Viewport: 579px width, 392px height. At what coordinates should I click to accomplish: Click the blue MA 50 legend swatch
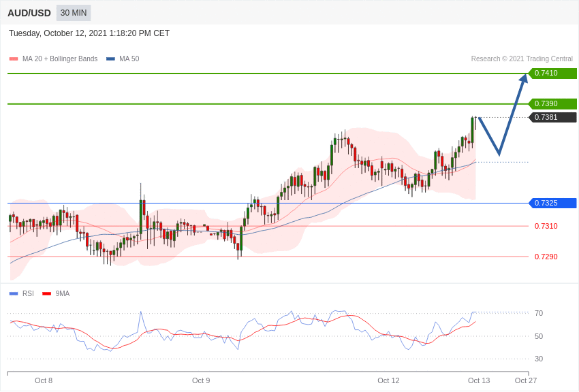pyautogui.click(x=110, y=59)
